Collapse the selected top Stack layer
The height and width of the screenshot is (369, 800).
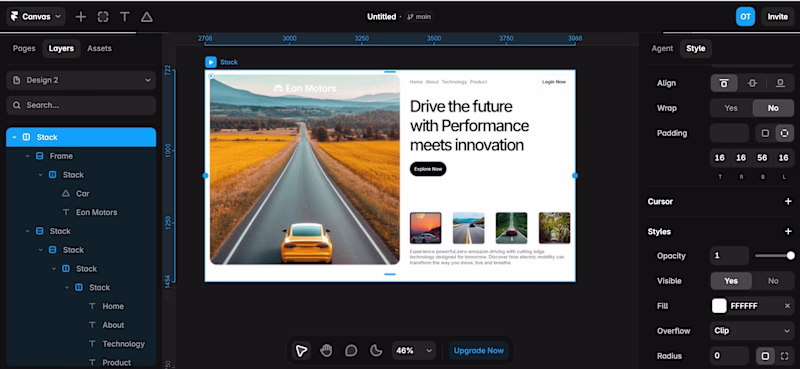pos(14,137)
